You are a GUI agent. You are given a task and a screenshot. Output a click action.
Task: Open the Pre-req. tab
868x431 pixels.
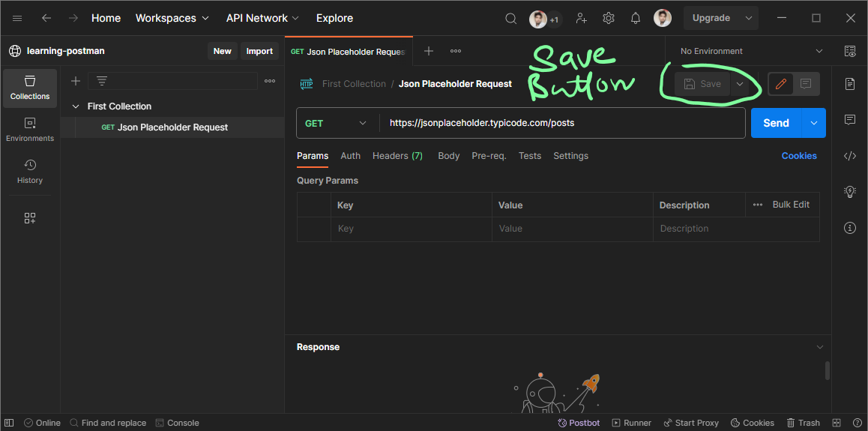coord(489,156)
